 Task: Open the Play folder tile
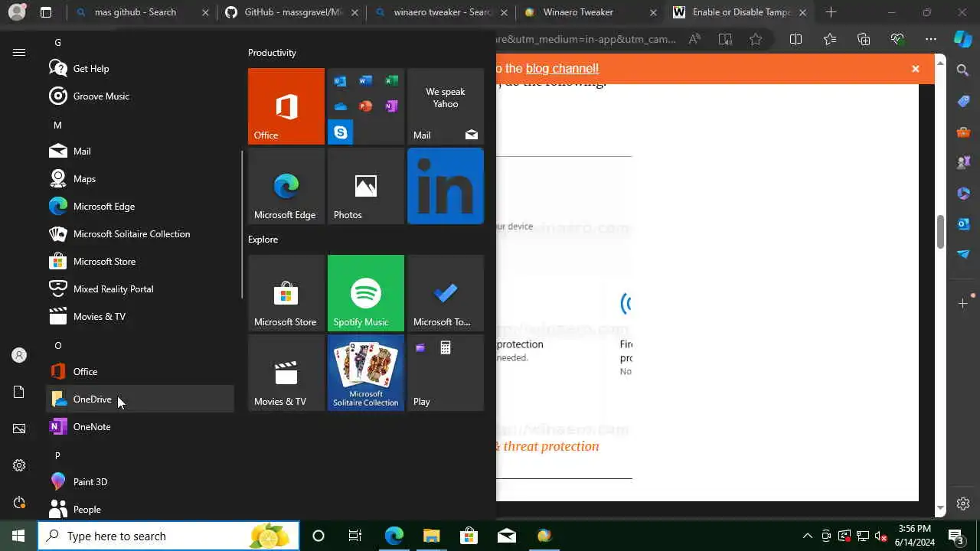(446, 373)
